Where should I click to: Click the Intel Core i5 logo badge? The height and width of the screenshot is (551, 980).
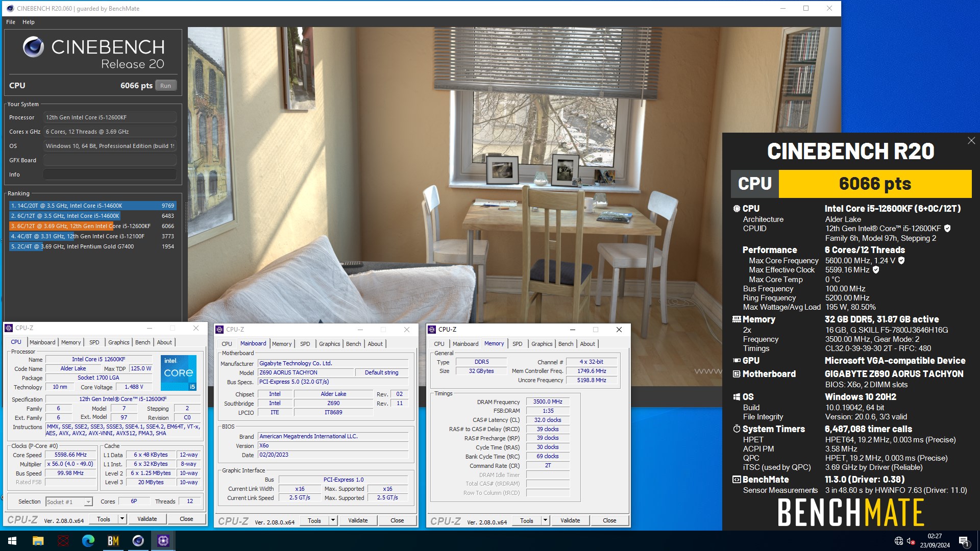click(179, 373)
